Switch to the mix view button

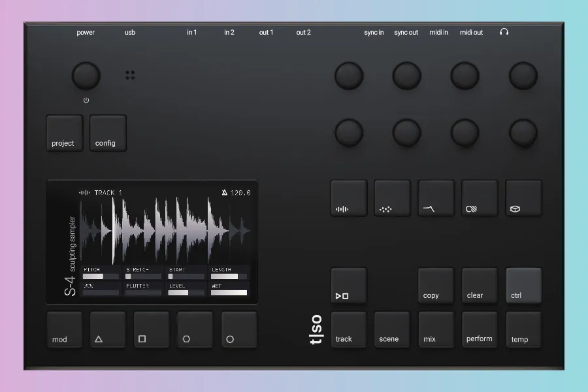(x=436, y=329)
